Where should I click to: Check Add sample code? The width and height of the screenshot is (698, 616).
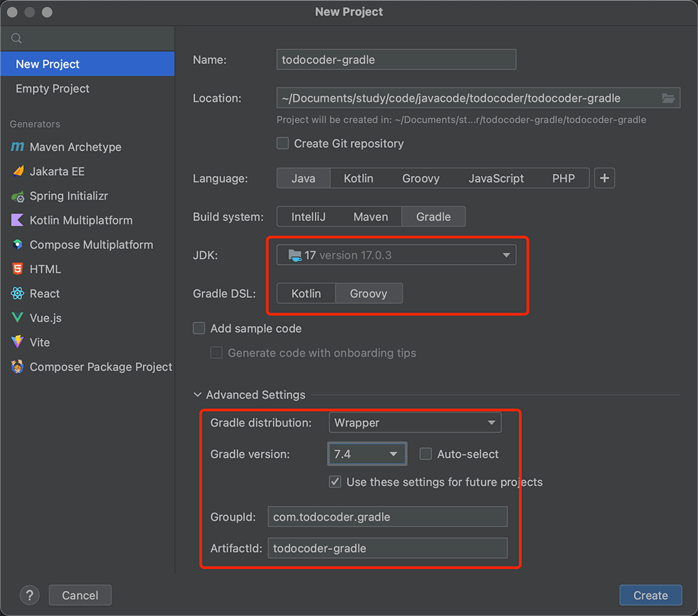[199, 328]
